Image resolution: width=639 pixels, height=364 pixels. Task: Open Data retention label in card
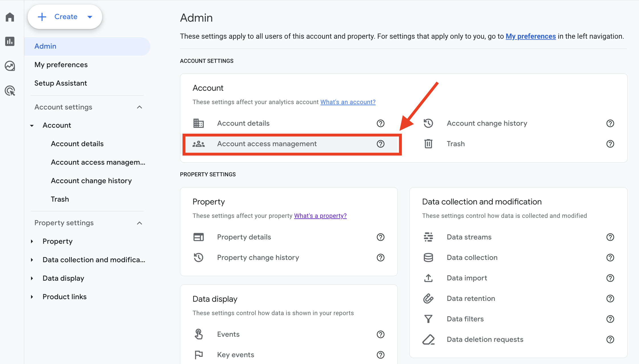(471, 298)
